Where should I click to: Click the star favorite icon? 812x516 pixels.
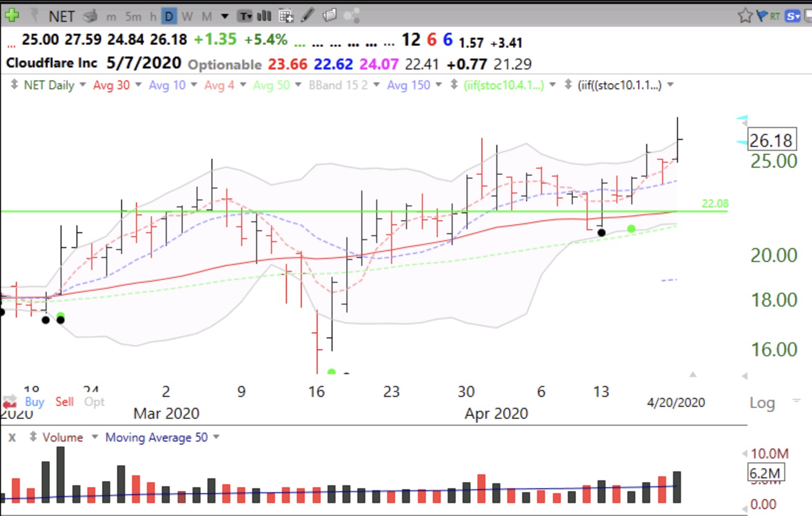(745, 16)
